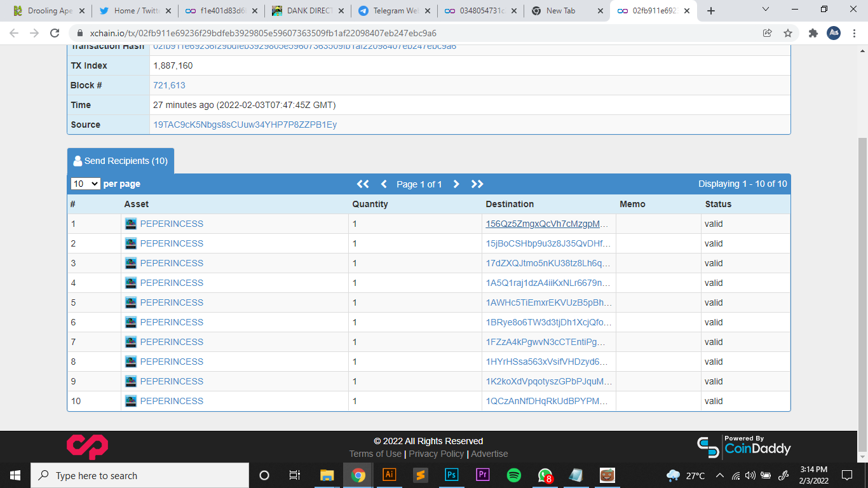Open PEPERINCESS asset link in row 4
Image resolution: width=868 pixels, height=488 pixels.
coord(172,283)
